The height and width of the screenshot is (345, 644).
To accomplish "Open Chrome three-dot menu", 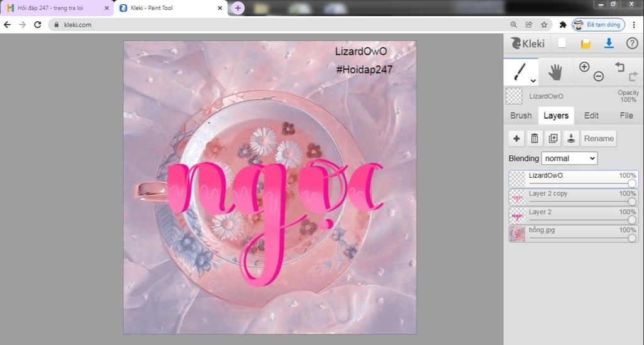I will 634,25.
